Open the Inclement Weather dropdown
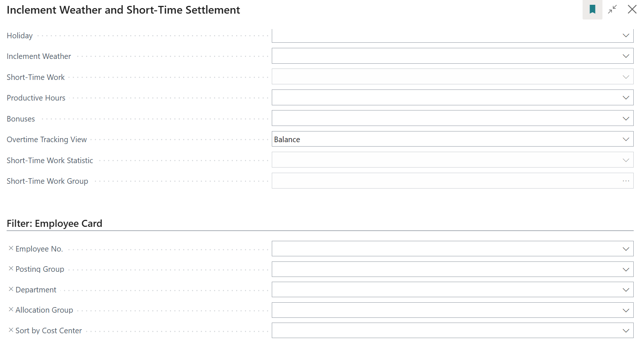Screen dimensions: 644x348 click(626, 56)
